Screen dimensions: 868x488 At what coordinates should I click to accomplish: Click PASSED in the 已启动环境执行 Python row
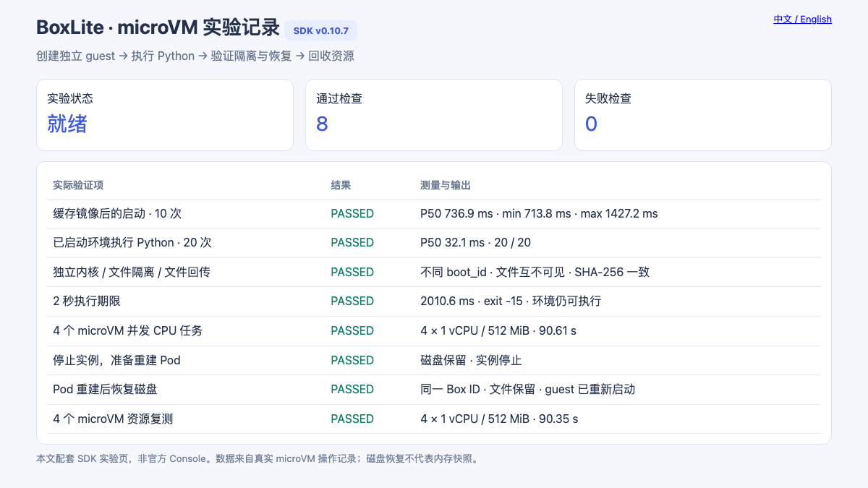[352, 243]
